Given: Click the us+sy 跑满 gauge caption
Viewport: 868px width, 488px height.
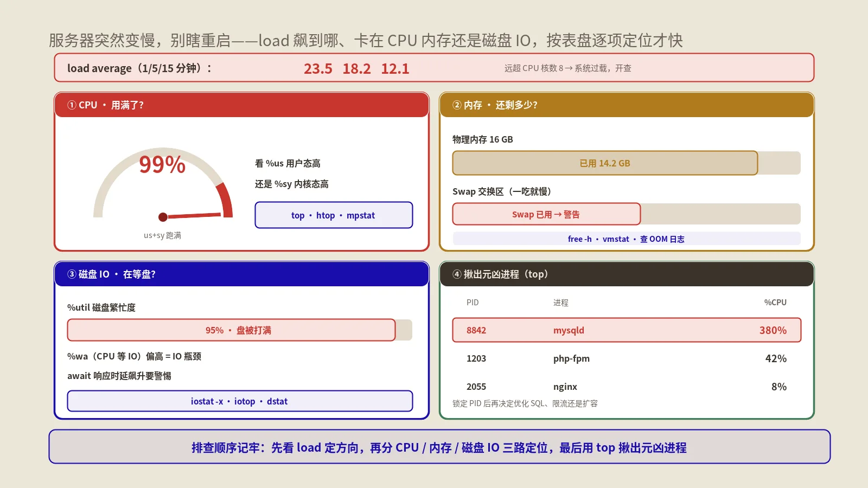Looking at the screenshot, I should click(x=162, y=235).
